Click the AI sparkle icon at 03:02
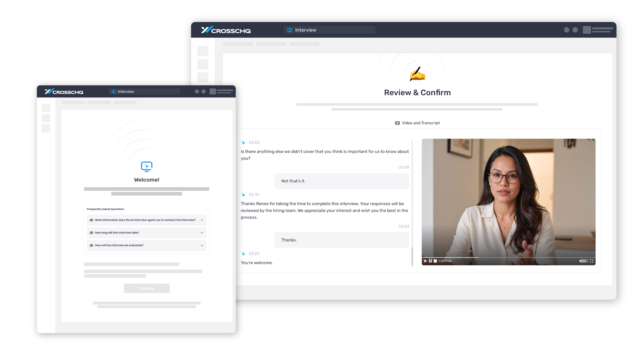644x360 pixels. click(x=243, y=142)
